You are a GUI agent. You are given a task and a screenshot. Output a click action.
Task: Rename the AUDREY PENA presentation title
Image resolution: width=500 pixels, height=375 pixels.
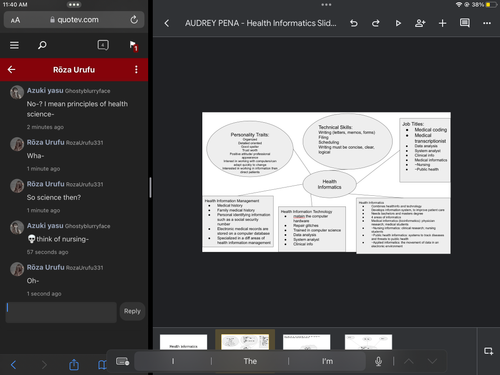coord(261,23)
